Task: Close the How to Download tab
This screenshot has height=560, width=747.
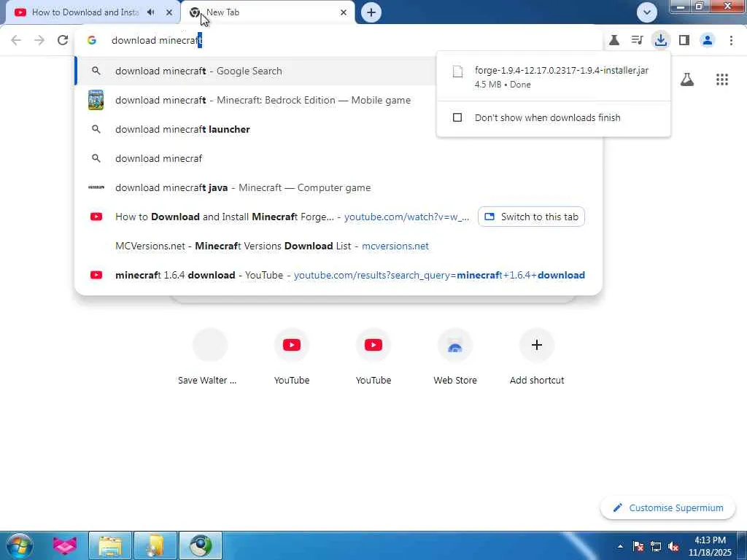Action: [x=169, y=12]
